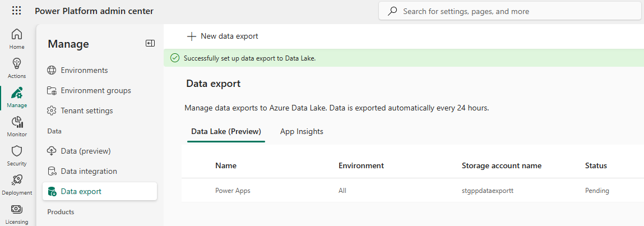Click the Manage icon in rail
The width and height of the screenshot is (644, 226).
pos(17,96)
